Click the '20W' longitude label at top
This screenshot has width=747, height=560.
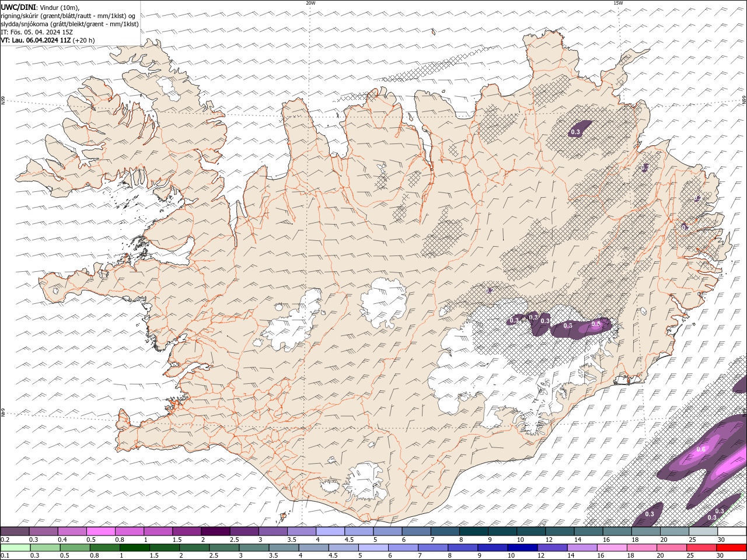310,3
